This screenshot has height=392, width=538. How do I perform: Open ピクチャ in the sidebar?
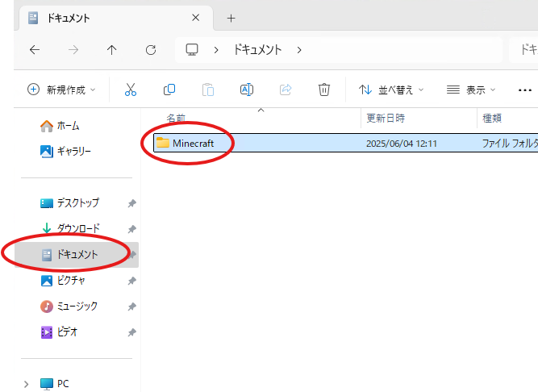63,280
